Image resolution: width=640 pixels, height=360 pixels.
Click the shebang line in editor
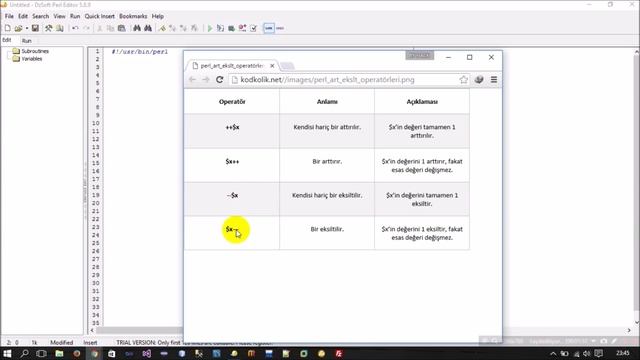(x=140, y=52)
